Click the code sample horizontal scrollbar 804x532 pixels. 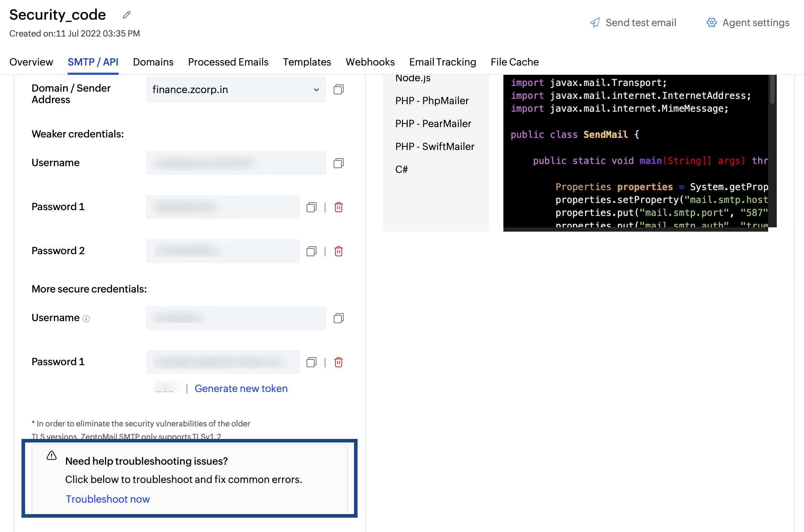[636, 229]
